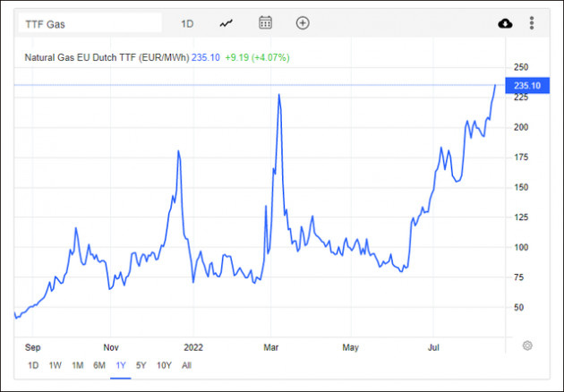Select the 1W time range
The image size is (564, 392).
[55, 365]
